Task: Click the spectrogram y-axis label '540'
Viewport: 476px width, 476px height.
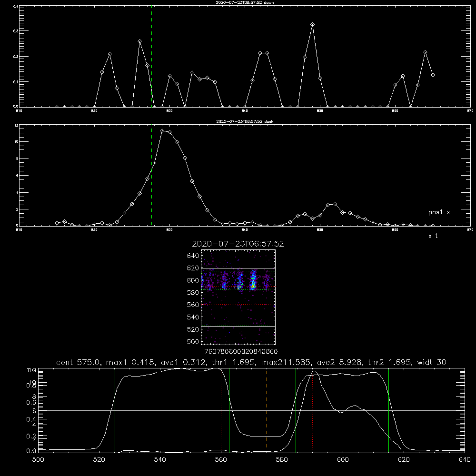Action: pos(193,317)
